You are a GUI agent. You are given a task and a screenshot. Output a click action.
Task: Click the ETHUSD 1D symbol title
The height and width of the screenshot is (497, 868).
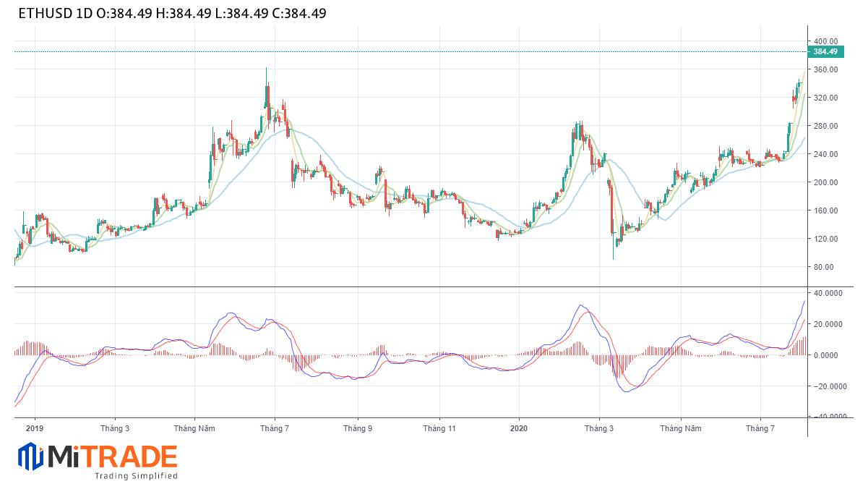[x=48, y=14]
